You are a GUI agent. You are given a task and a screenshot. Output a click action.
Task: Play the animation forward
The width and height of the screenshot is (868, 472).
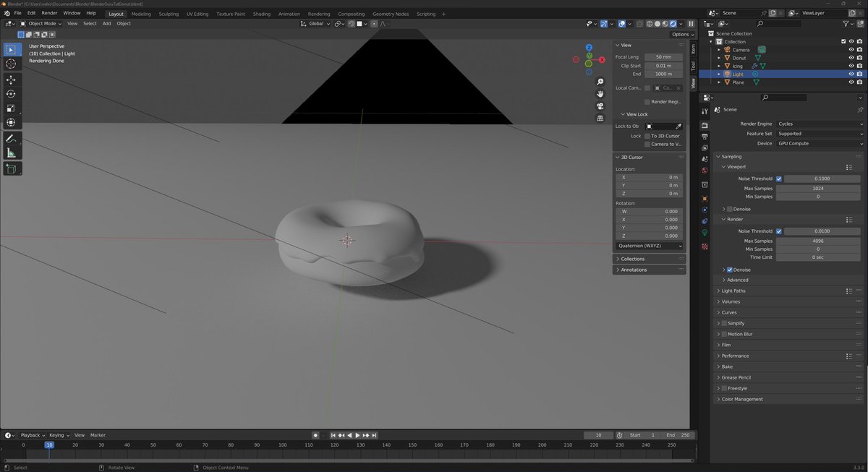click(x=357, y=435)
